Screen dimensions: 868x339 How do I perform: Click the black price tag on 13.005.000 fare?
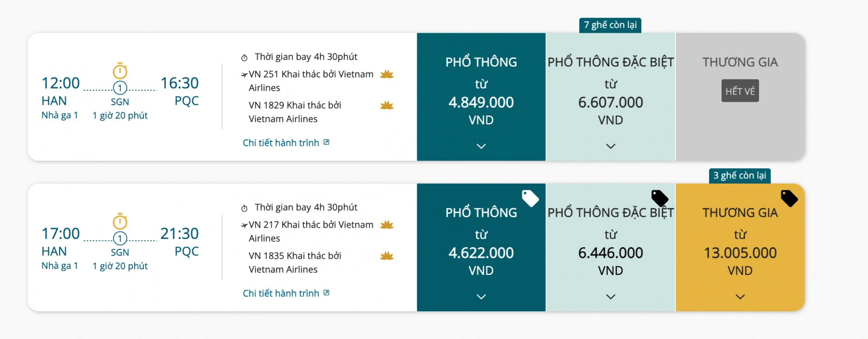pos(789,198)
